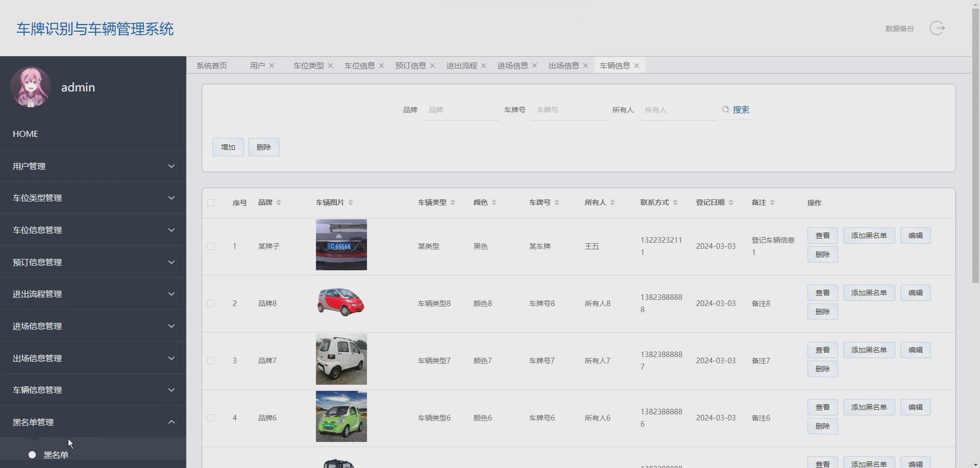Sort by 备注 column arrows

click(x=772, y=203)
